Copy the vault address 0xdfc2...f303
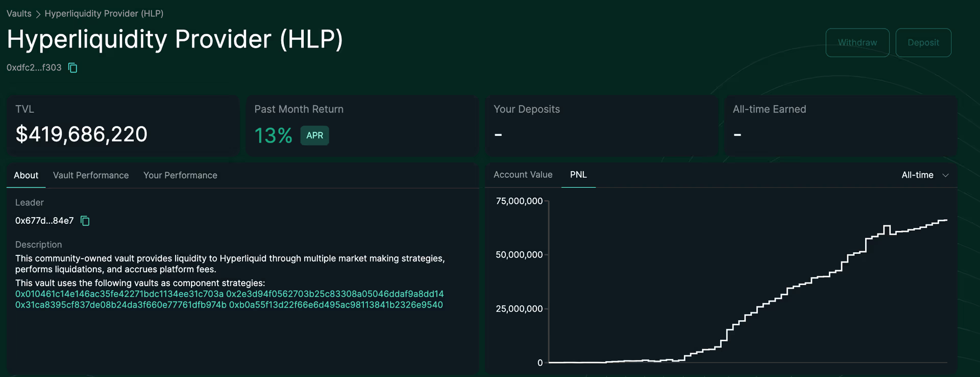This screenshot has width=980, height=377. (x=72, y=67)
